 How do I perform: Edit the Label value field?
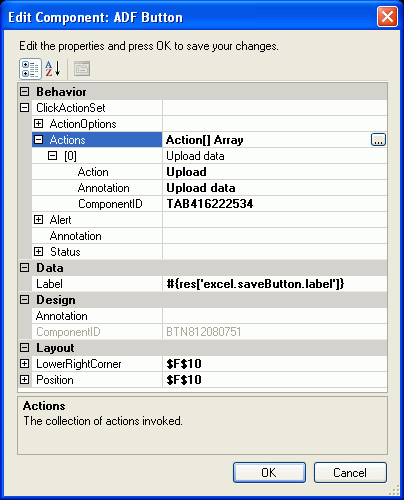pyautogui.click(x=275, y=284)
